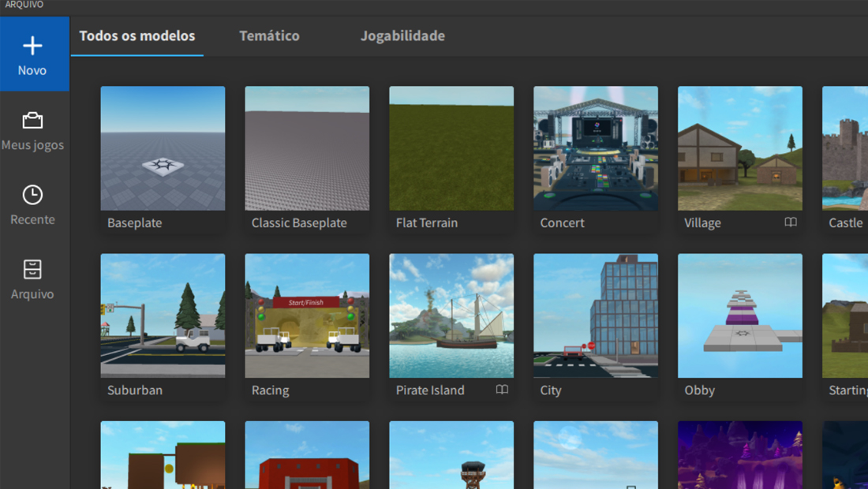Viewport: 868px width, 489px height.
Task: Select the Castle template thumbnail
Action: click(845, 148)
